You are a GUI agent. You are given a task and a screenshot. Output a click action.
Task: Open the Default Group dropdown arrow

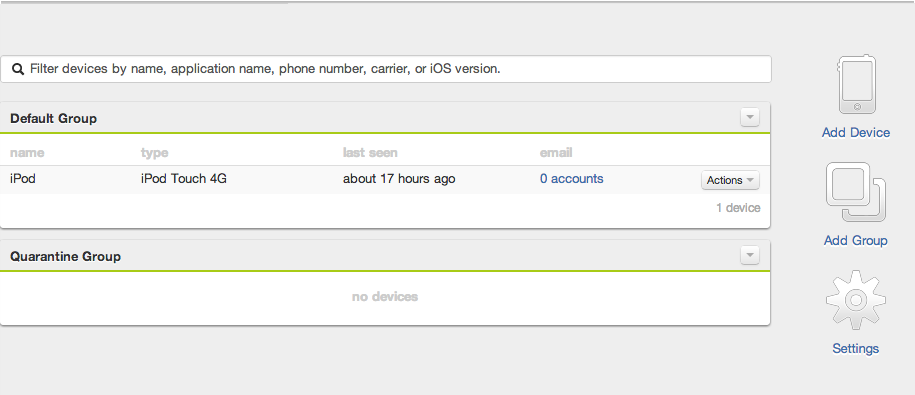(x=750, y=117)
